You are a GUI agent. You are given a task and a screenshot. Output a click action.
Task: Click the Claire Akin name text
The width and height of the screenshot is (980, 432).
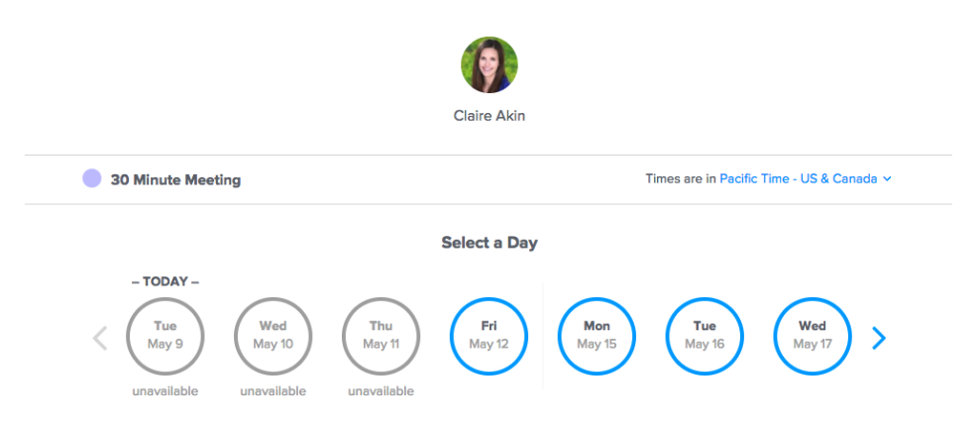(490, 116)
